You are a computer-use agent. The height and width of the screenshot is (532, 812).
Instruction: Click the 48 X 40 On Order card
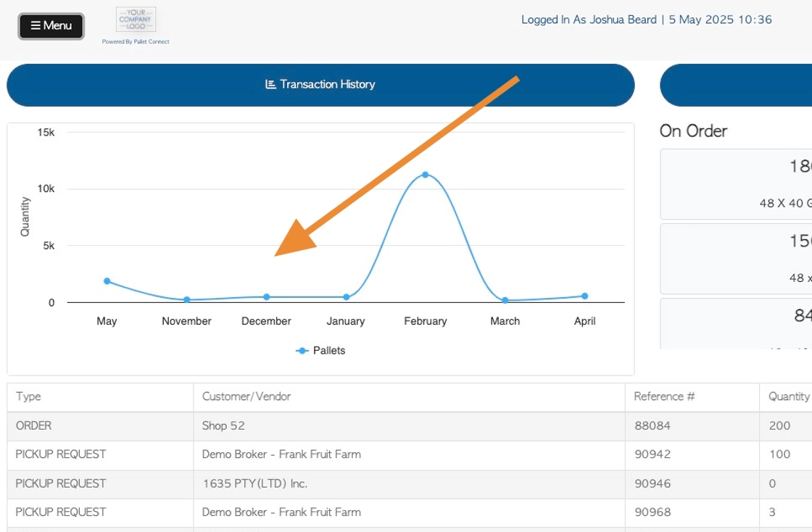[736, 184]
